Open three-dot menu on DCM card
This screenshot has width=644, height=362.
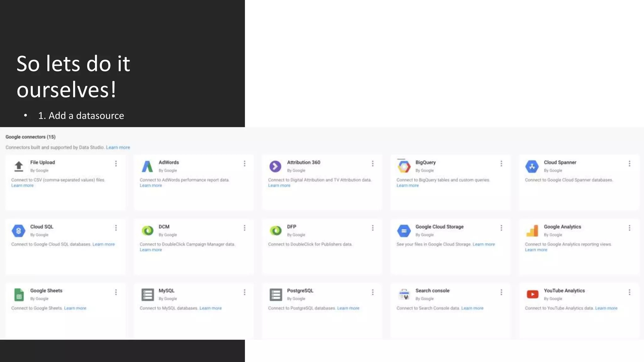click(x=244, y=228)
